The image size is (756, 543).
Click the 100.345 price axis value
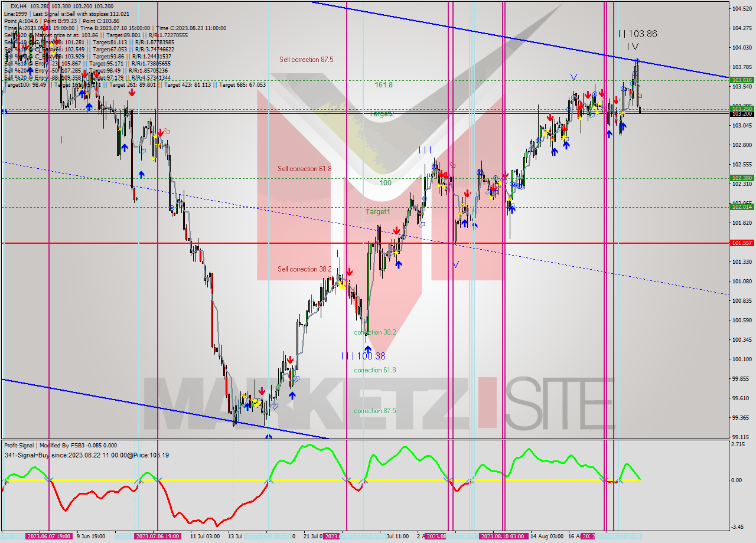tap(741, 339)
